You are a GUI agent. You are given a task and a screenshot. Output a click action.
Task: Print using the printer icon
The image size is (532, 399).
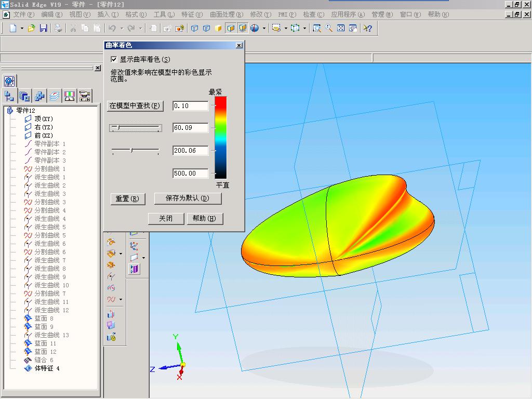pyautogui.click(x=58, y=28)
